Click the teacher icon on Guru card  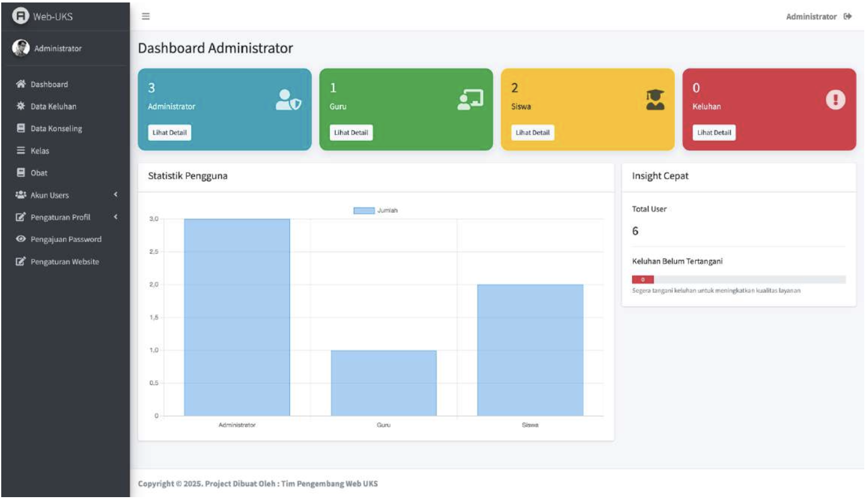[x=470, y=100]
